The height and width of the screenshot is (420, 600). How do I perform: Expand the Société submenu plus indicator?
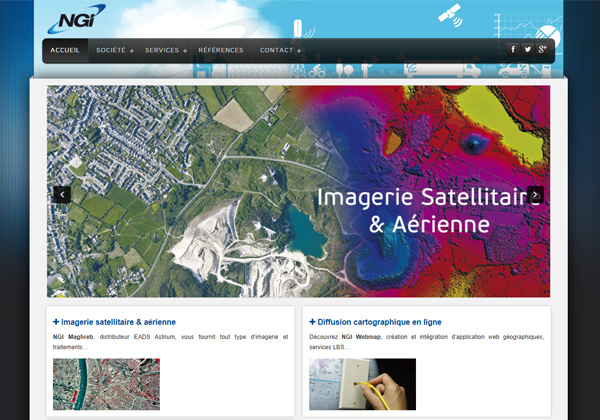click(132, 51)
